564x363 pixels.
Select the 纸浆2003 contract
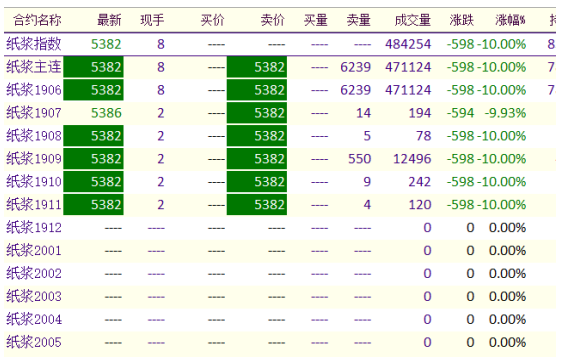click(x=33, y=296)
